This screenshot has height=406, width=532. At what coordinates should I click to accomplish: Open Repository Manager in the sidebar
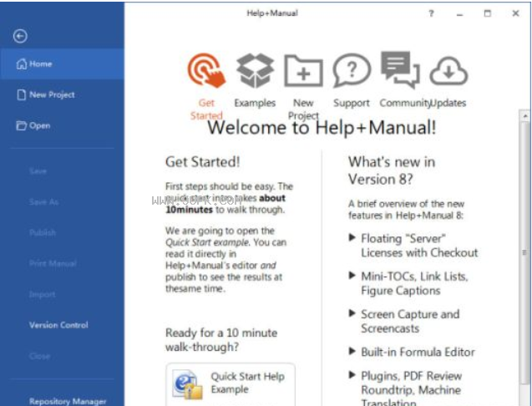(68, 401)
